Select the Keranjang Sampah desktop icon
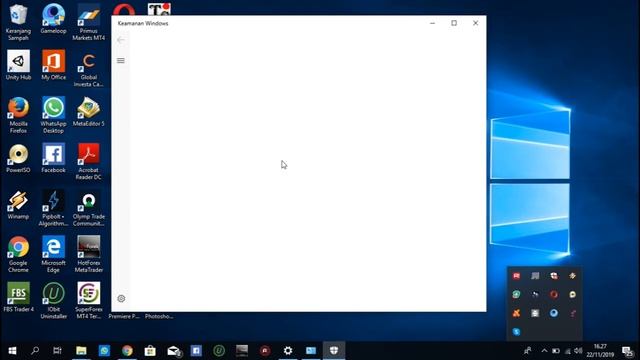The height and width of the screenshot is (360, 640). pos(18,22)
